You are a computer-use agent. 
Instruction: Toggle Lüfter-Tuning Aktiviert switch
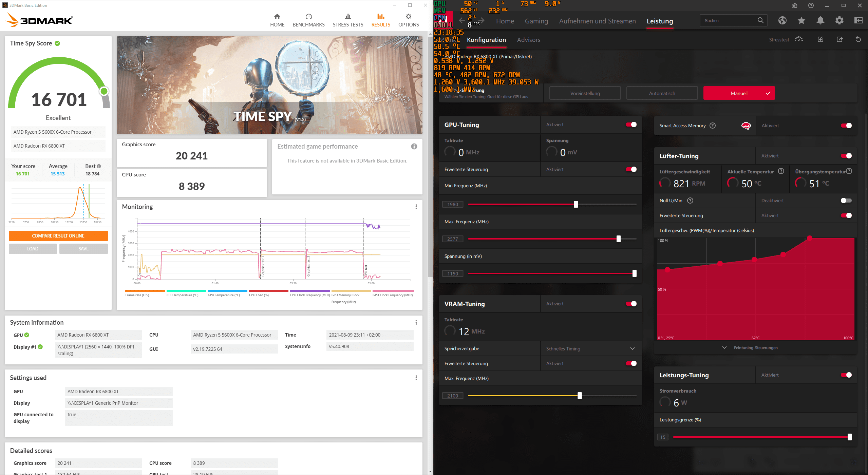coord(846,156)
